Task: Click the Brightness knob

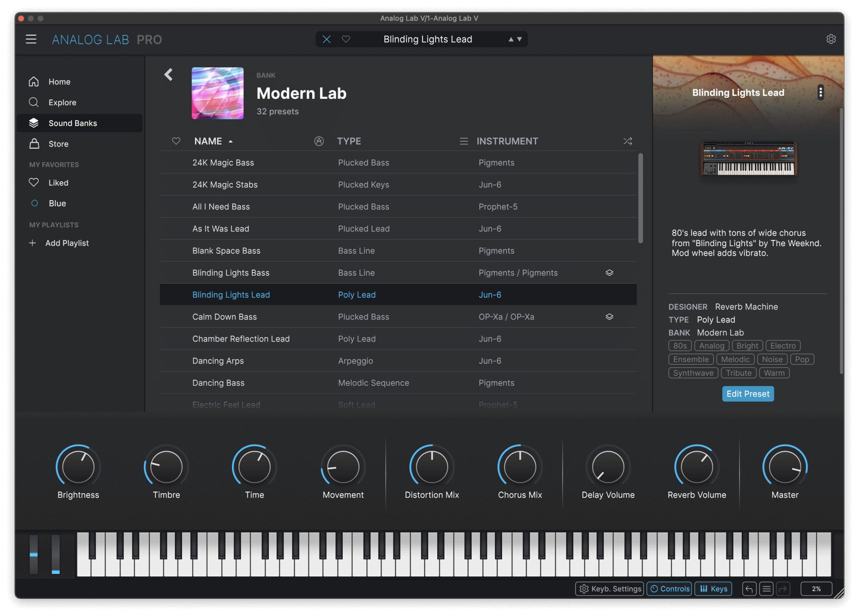Action: point(78,467)
